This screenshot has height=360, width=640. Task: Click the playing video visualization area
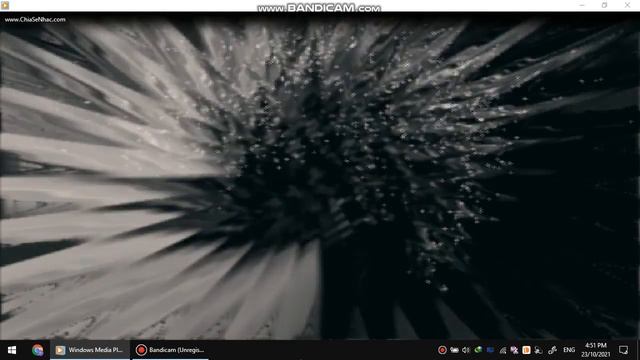coord(320,176)
